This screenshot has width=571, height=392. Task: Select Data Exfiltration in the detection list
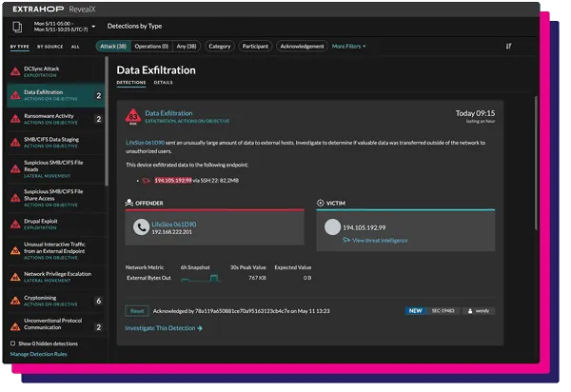(56, 95)
